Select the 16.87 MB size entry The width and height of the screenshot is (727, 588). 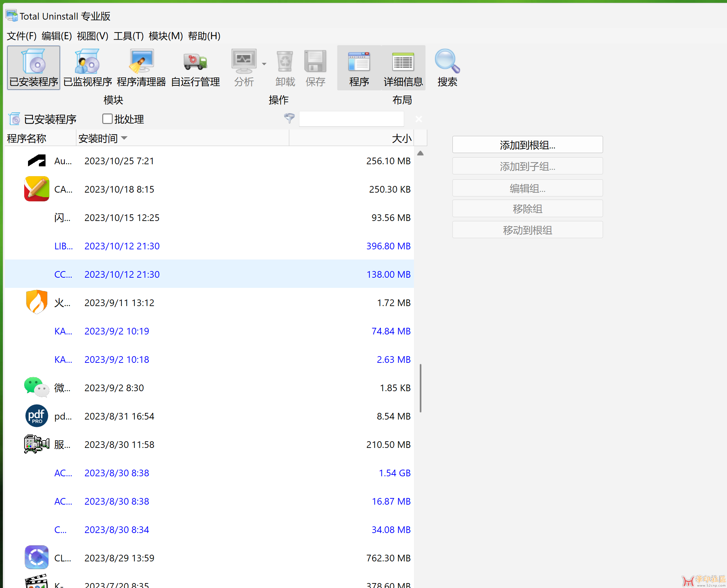391,501
